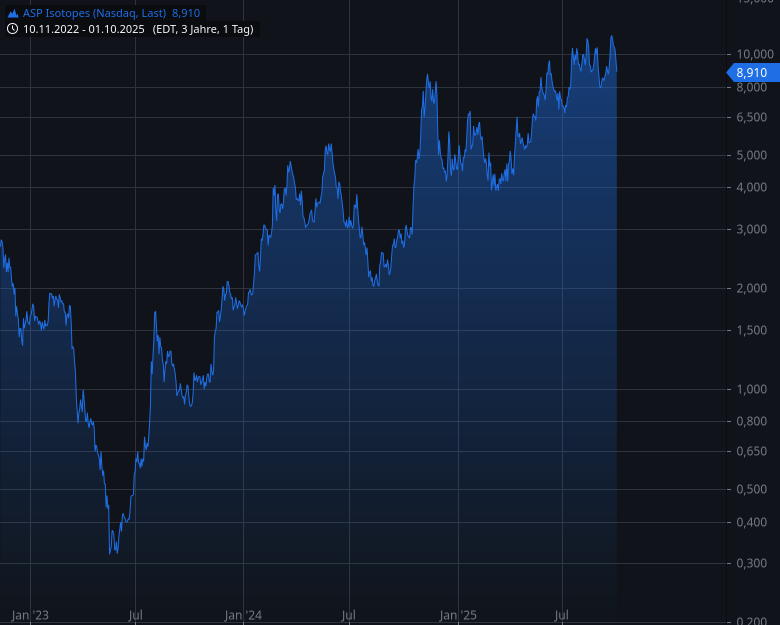Click the area chart icon beside ASP Isotopes

(x=13, y=13)
